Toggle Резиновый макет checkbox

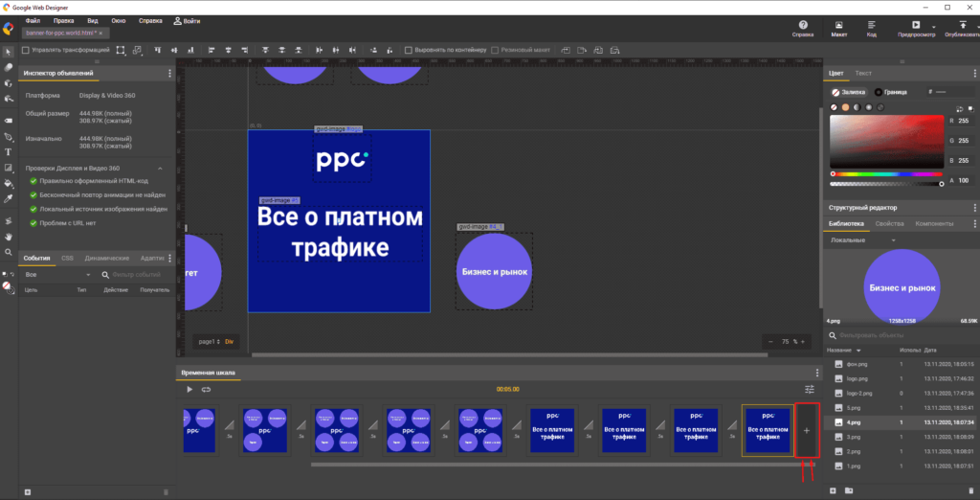[x=501, y=50]
